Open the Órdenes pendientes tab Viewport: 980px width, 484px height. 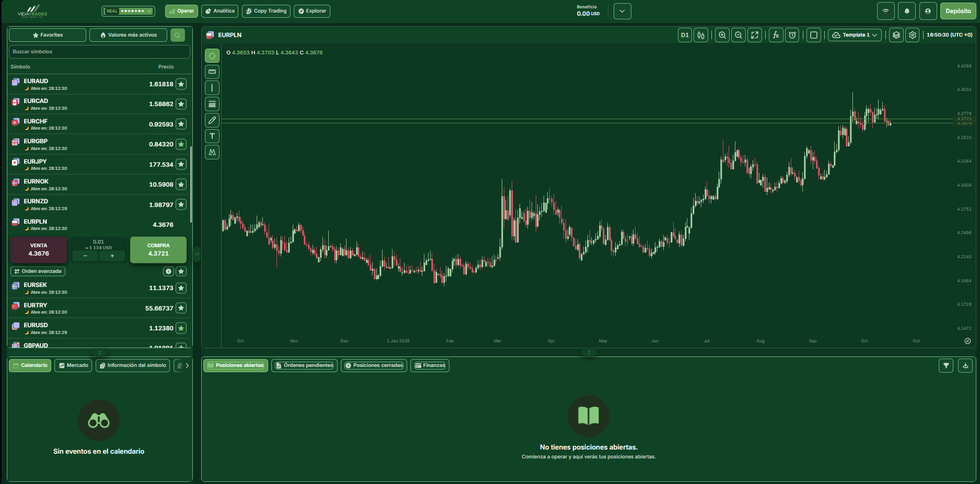(x=305, y=365)
